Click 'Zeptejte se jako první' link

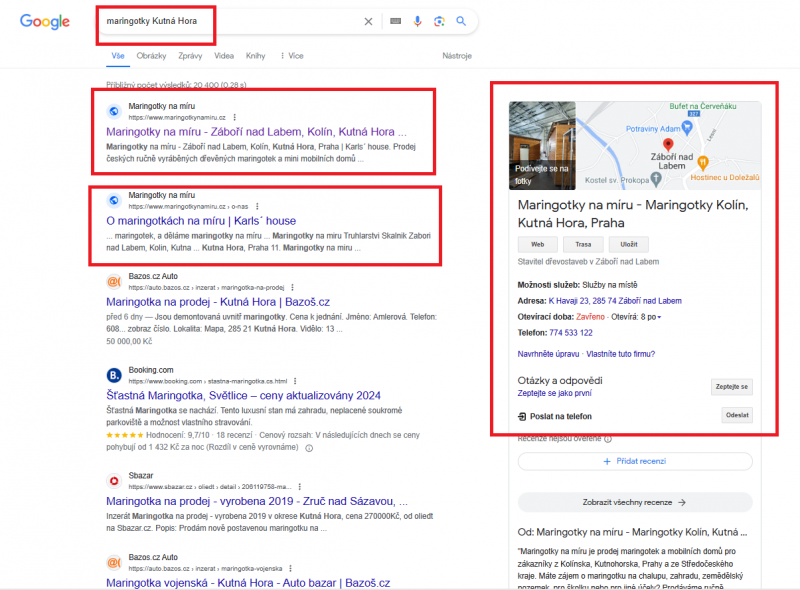click(555, 393)
